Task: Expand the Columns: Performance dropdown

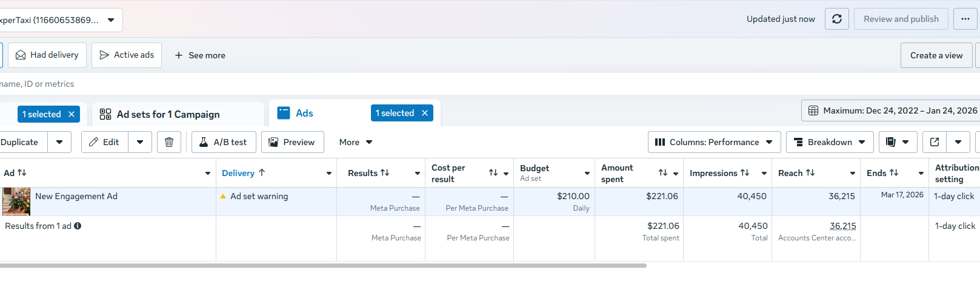Action: tap(714, 142)
